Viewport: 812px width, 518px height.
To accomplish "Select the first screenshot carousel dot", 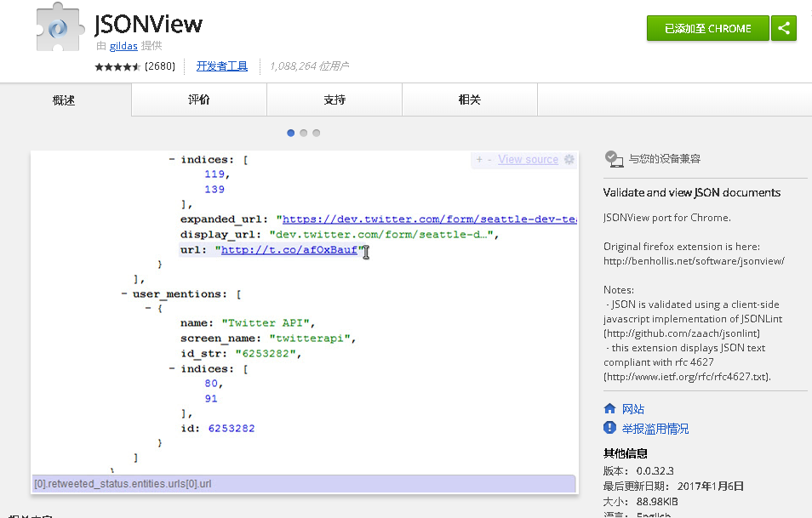I will pos(290,133).
